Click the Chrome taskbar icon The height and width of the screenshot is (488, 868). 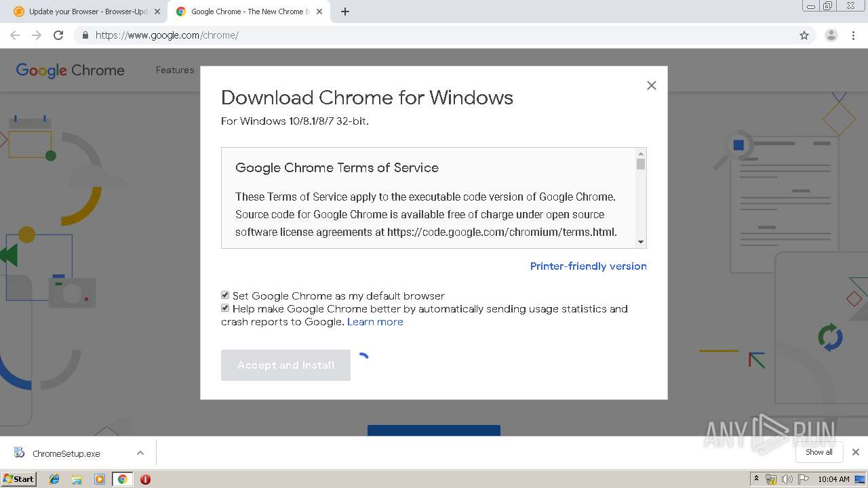pos(123,479)
